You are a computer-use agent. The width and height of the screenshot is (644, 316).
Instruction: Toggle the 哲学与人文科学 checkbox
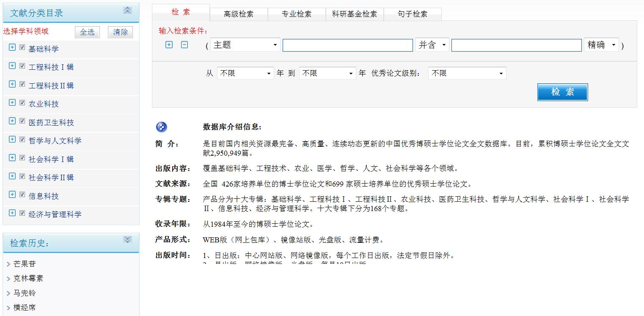coord(22,140)
